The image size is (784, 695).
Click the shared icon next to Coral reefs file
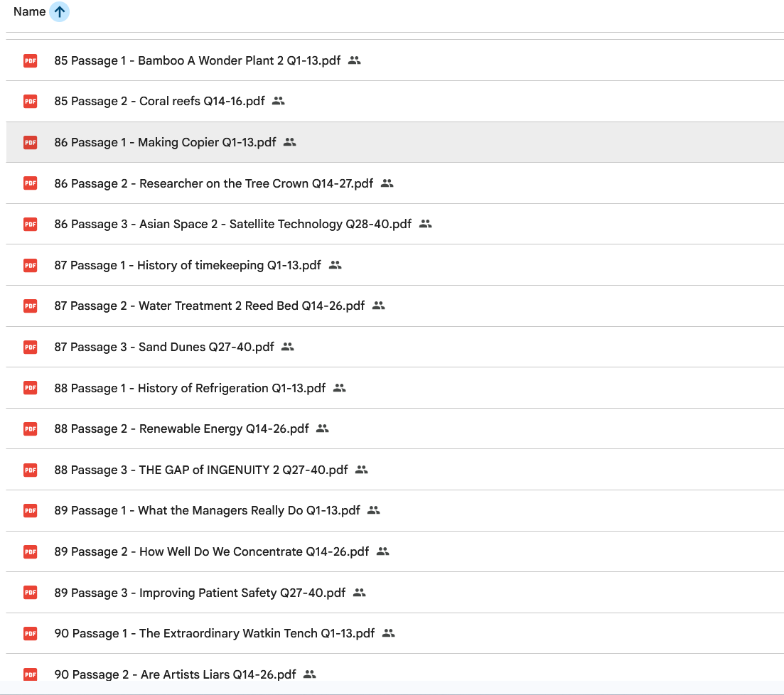(x=279, y=102)
